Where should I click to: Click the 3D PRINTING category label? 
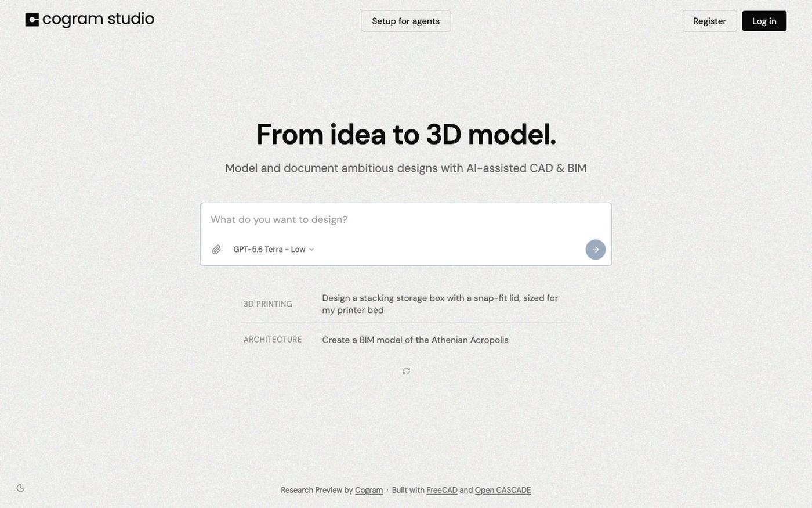click(268, 304)
